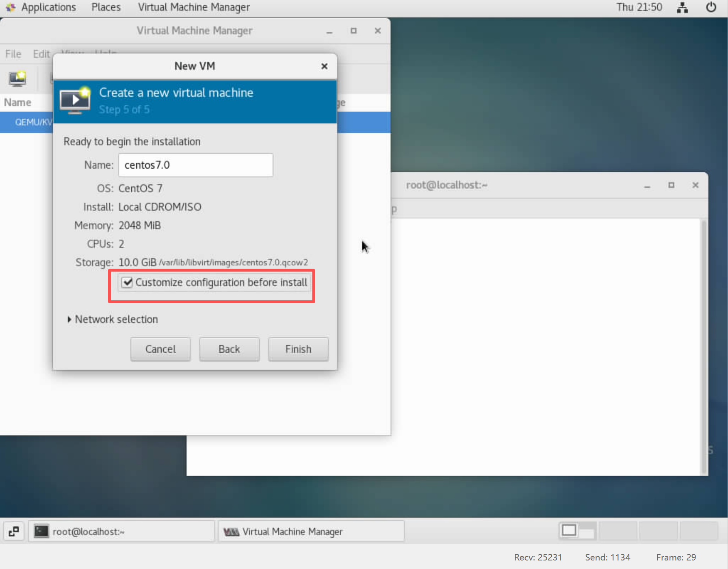
Task: Open the Places menu
Action: (106, 7)
